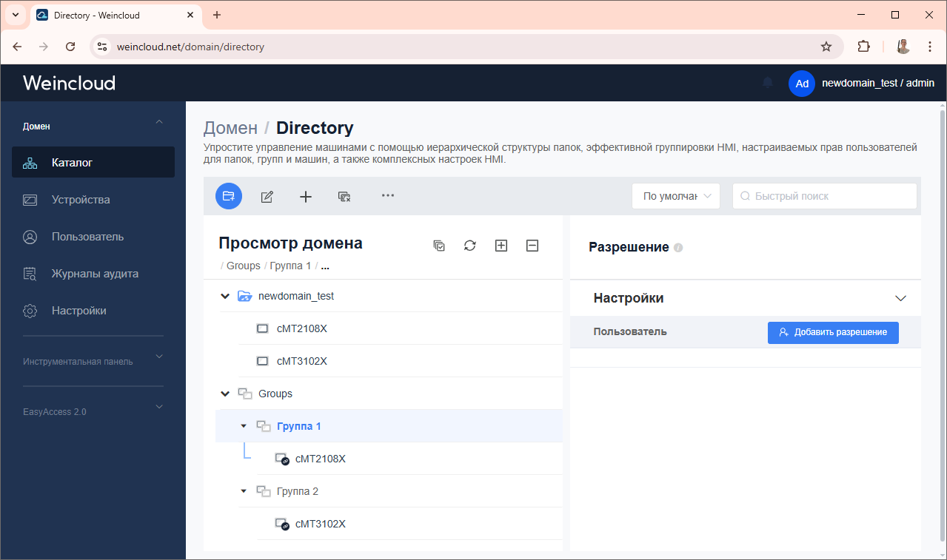Open the notifications bell
947x560 pixels.
point(768,83)
